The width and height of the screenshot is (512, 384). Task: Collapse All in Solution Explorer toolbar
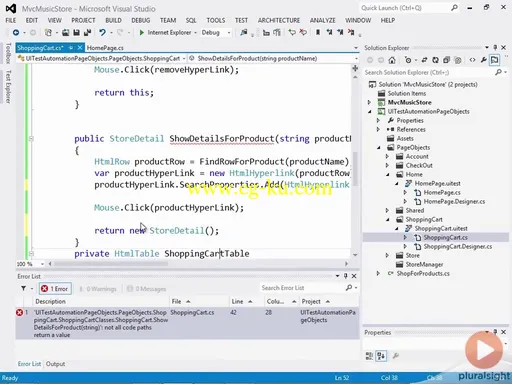click(446, 60)
